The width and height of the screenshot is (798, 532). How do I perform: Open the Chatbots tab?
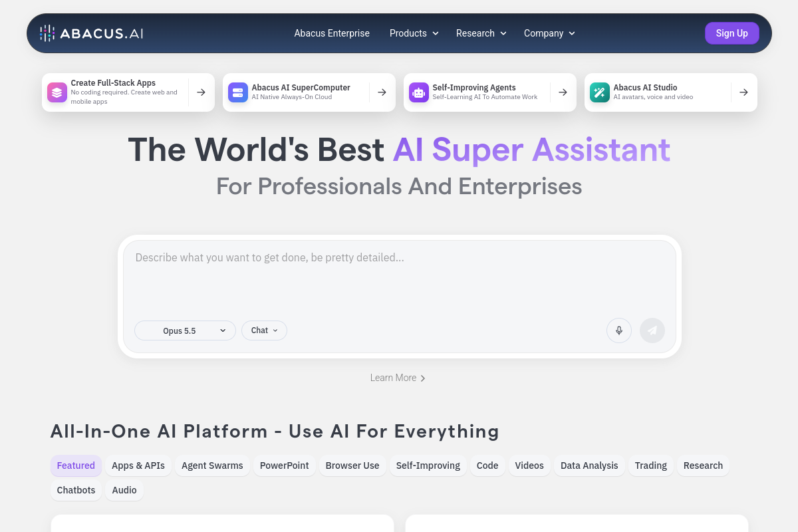(76, 490)
